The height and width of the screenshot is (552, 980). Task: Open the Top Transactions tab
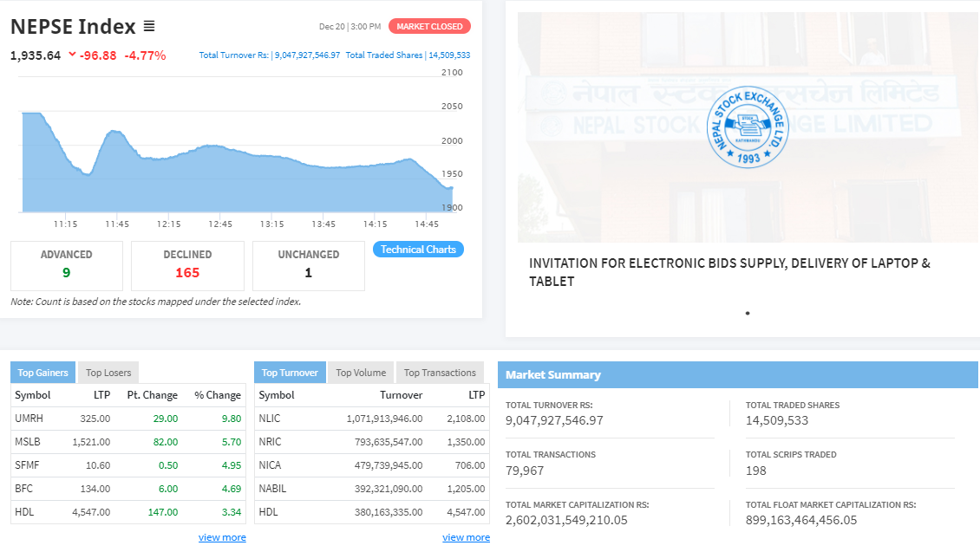(440, 373)
